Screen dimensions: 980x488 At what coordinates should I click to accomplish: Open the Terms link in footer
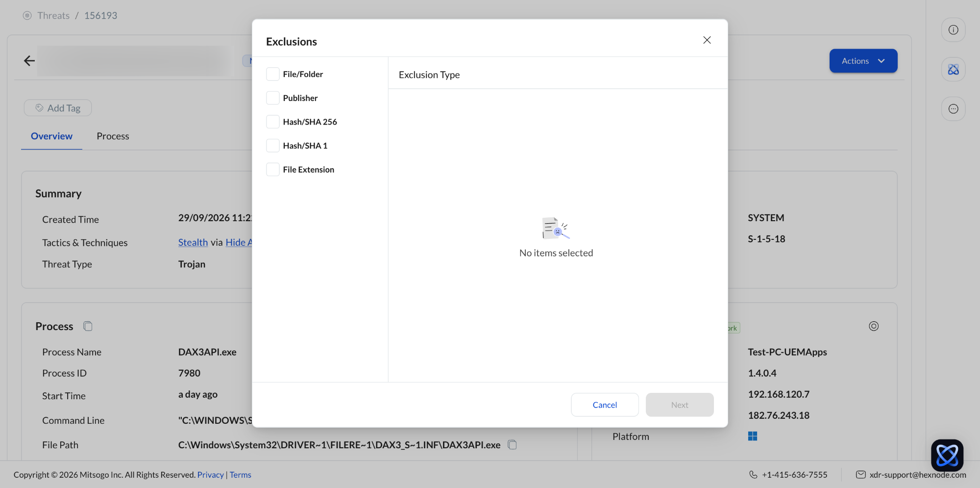(240, 475)
